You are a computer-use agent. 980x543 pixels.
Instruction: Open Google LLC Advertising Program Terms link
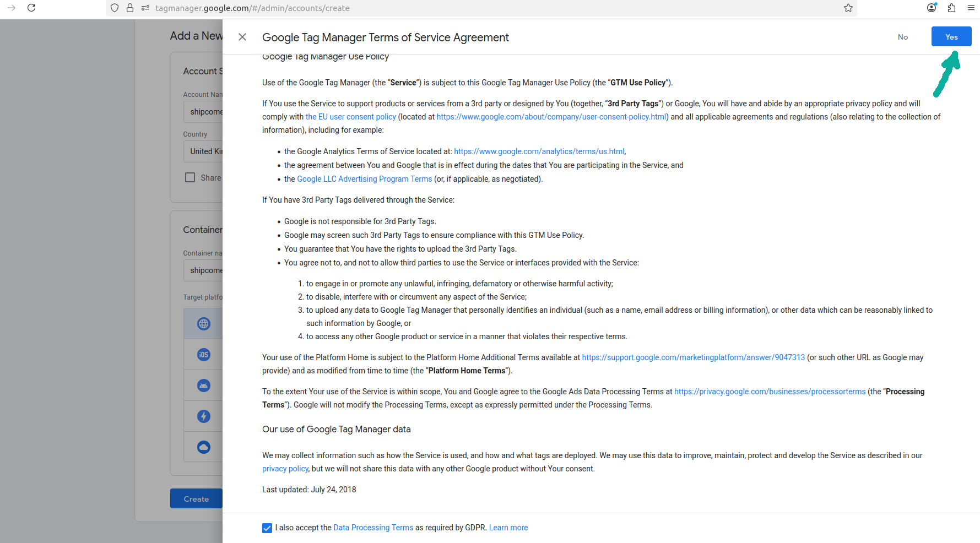[364, 179]
